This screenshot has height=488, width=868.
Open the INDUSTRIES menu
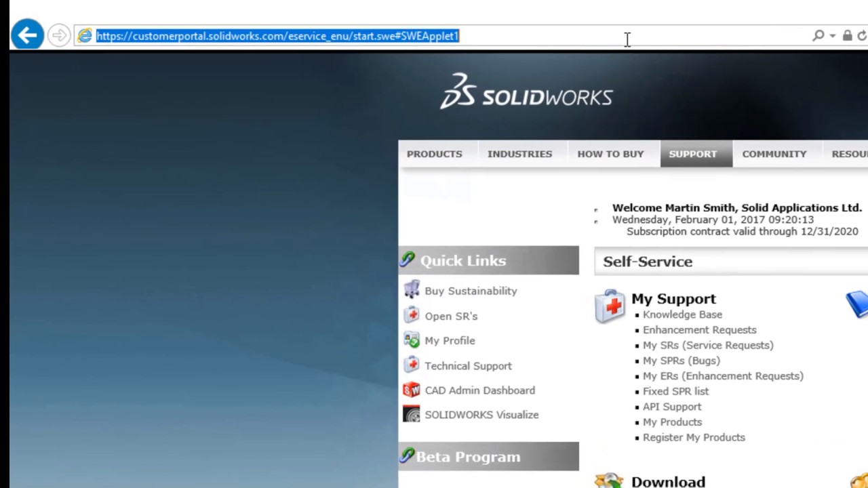tap(519, 154)
